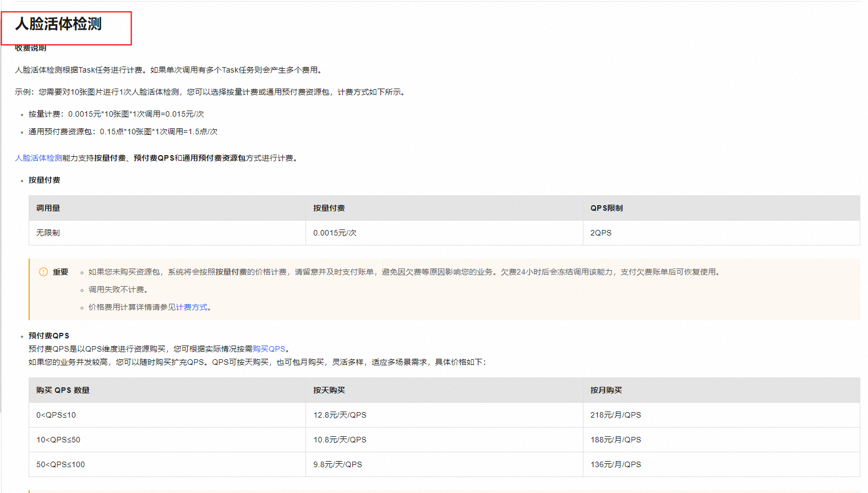The height and width of the screenshot is (493, 868).
Task: Select the 10<QPS≤50 cell
Action: click(x=167, y=440)
